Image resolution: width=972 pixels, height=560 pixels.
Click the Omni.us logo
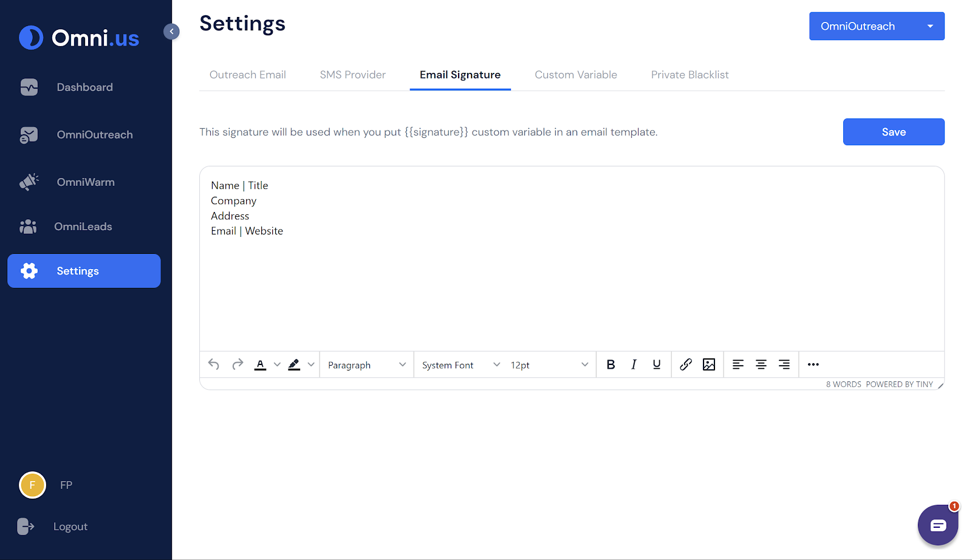[x=79, y=38]
